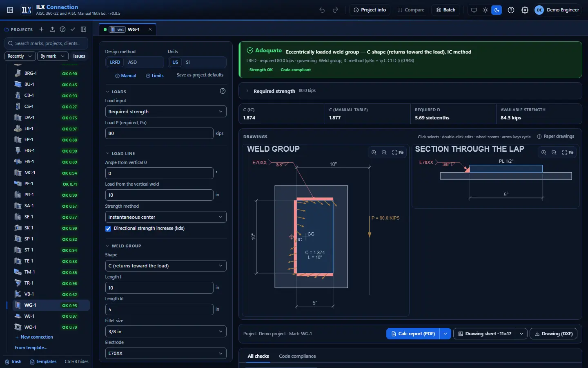Click New connection link

[x=34, y=337]
